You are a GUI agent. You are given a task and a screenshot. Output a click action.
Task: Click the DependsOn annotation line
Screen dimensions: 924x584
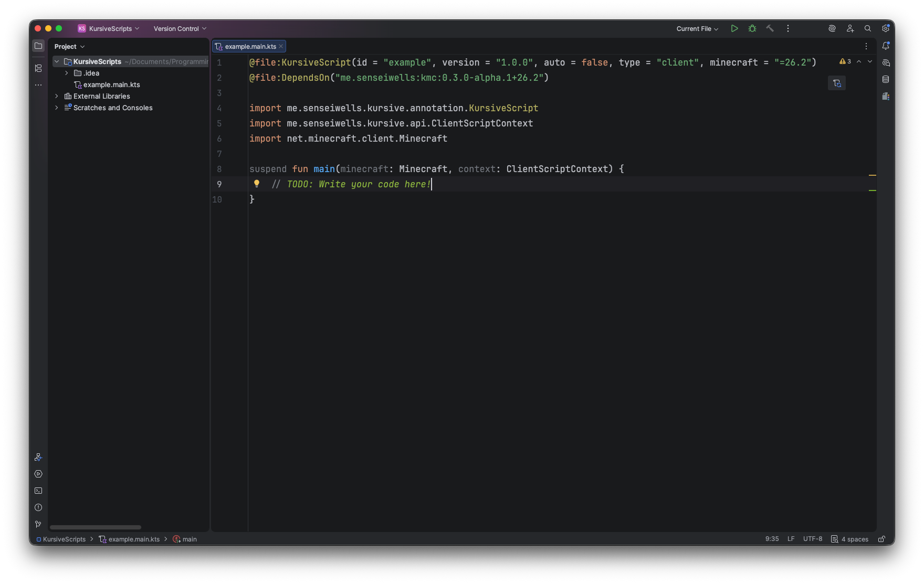[399, 78]
